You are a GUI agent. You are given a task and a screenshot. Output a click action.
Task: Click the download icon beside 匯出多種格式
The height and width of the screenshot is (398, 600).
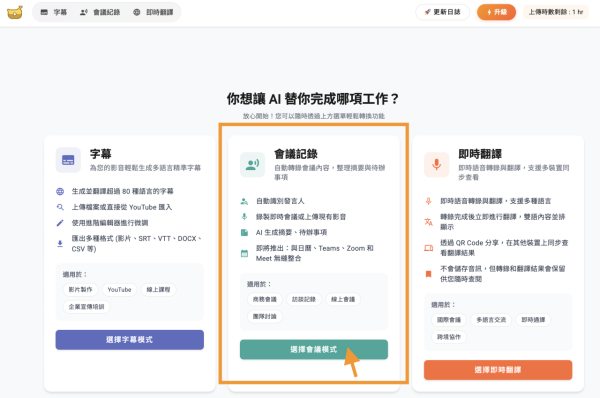pos(60,243)
